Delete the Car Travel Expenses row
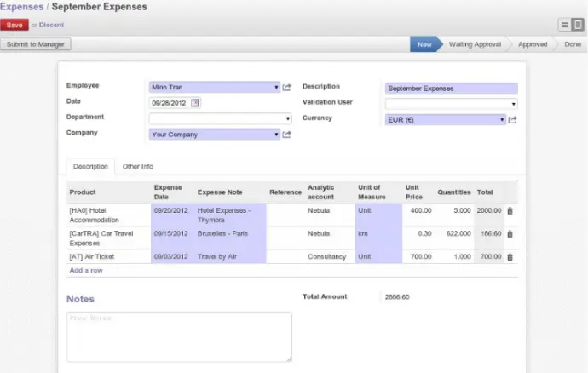The height and width of the screenshot is (373, 588). [510, 233]
